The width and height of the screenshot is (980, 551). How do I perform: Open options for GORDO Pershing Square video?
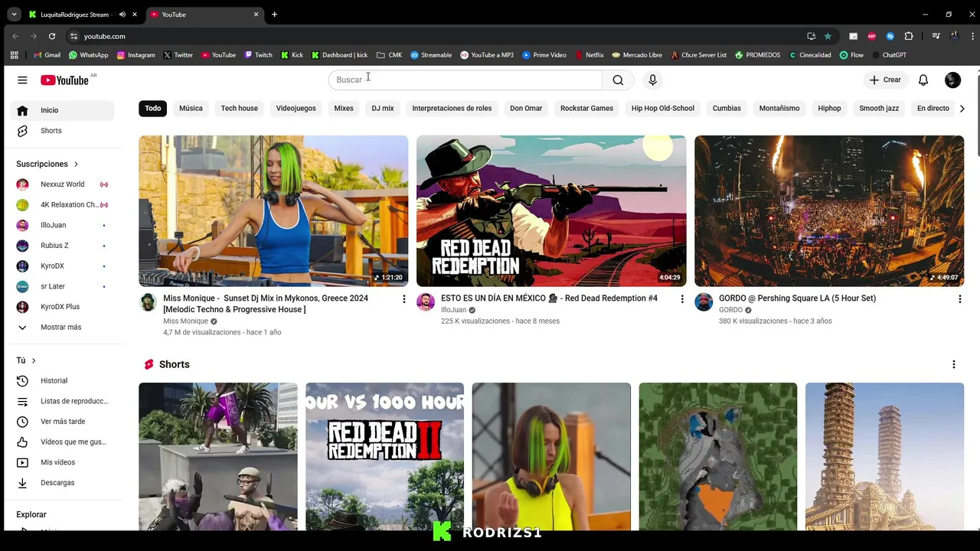[959, 299]
